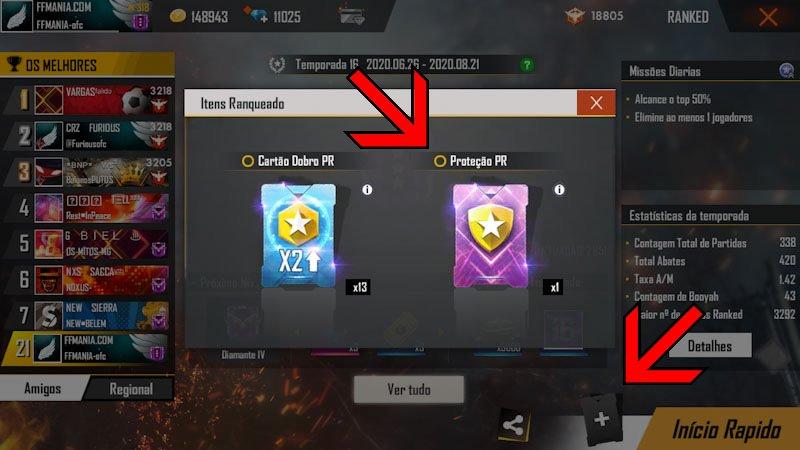Select the blue X2 double PR card
The image size is (800, 450).
click(x=298, y=236)
